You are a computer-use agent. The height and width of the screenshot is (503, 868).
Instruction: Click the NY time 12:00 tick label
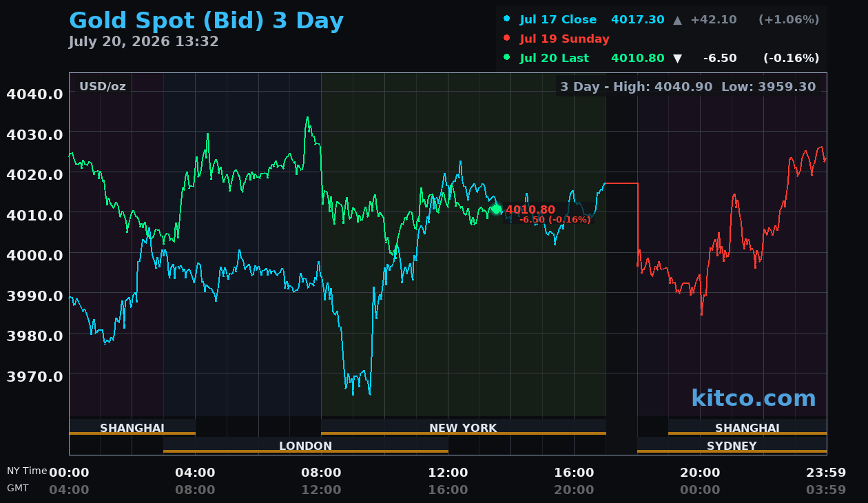(x=448, y=473)
